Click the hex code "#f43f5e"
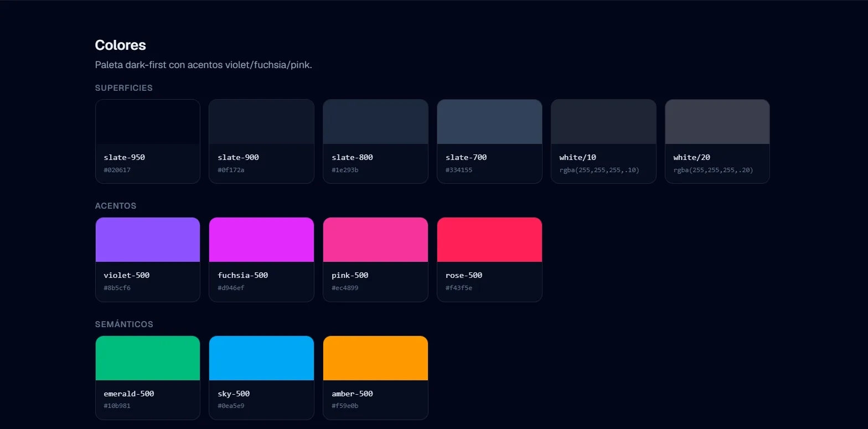This screenshot has width=868, height=429. click(x=459, y=288)
